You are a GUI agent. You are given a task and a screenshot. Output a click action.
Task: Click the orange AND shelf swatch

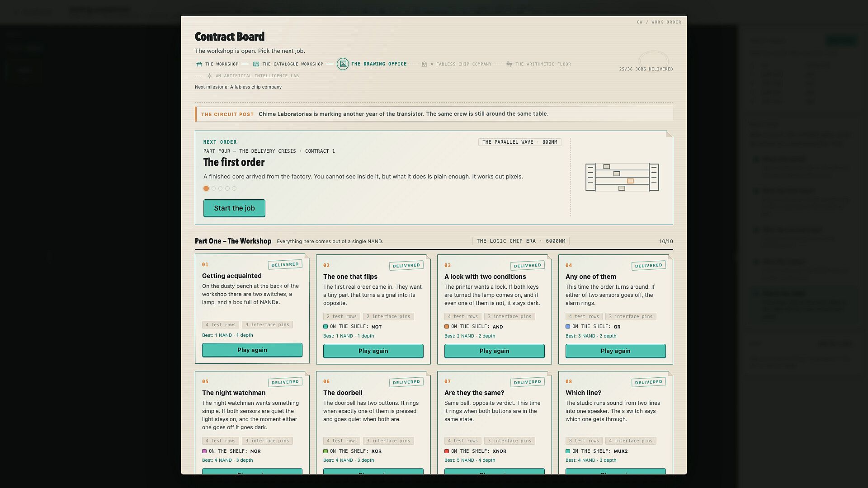447,327
